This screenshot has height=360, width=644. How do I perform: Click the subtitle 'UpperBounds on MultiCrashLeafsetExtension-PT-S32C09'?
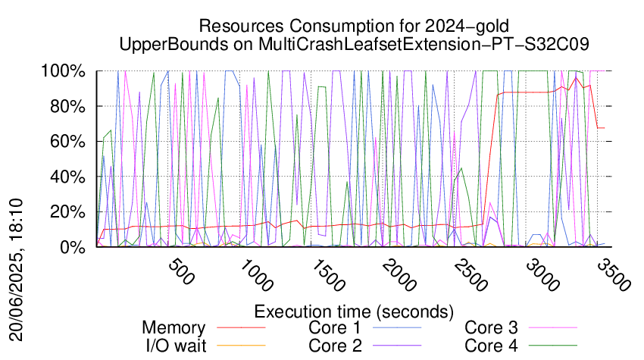pos(354,44)
